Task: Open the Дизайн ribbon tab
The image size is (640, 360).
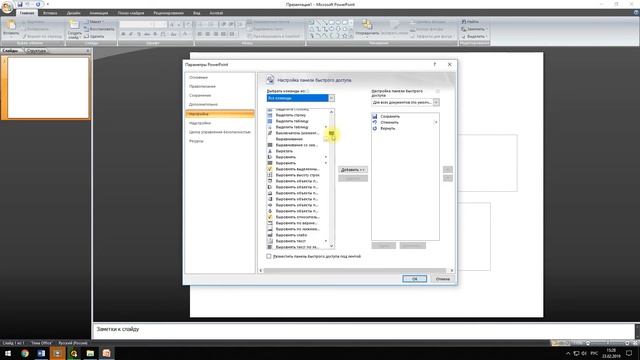Action: pos(73,13)
